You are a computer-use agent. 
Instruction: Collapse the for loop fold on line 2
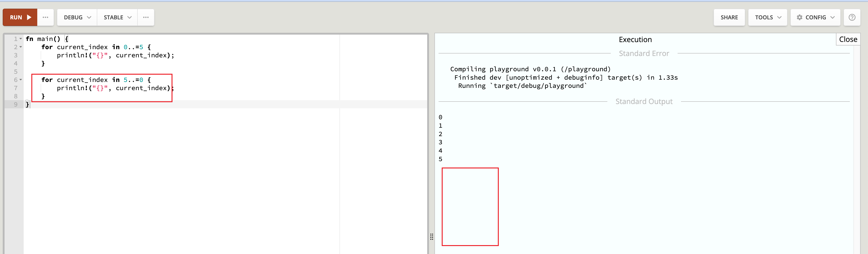pos(20,47)
